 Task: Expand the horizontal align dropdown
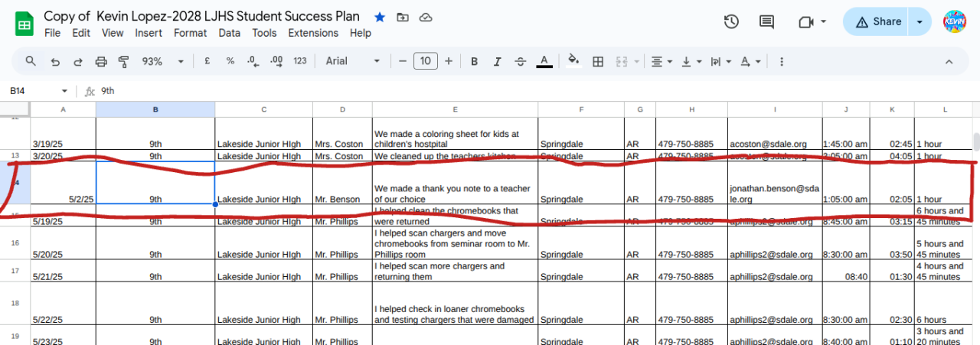click(x=661, y=61)
